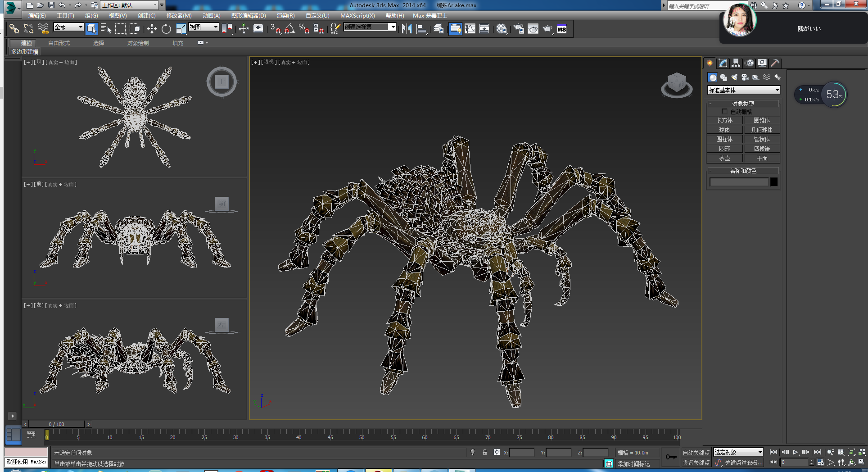
Task: Click the X coordinate input field
Action: pos(522,453)
